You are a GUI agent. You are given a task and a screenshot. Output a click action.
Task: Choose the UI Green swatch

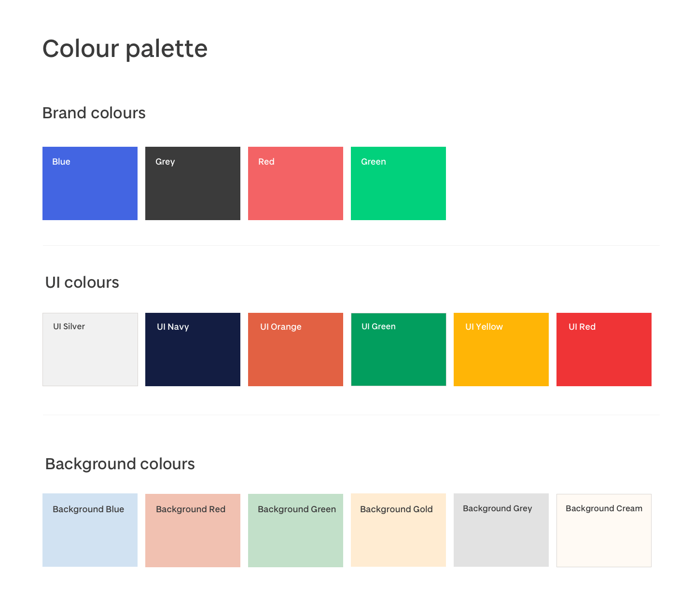(398, 350)
